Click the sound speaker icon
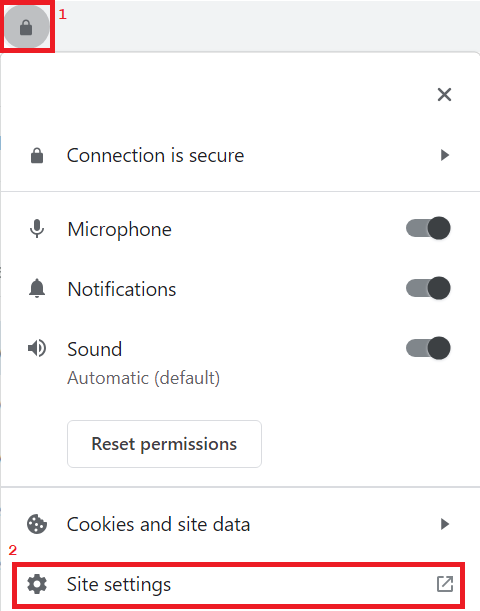 [x=37, y=348]
